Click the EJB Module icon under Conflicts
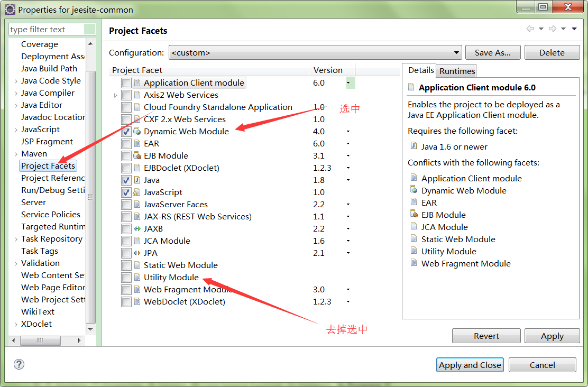Image resolution: width=588 pixels, height=387 pixels. pos(414,214)
